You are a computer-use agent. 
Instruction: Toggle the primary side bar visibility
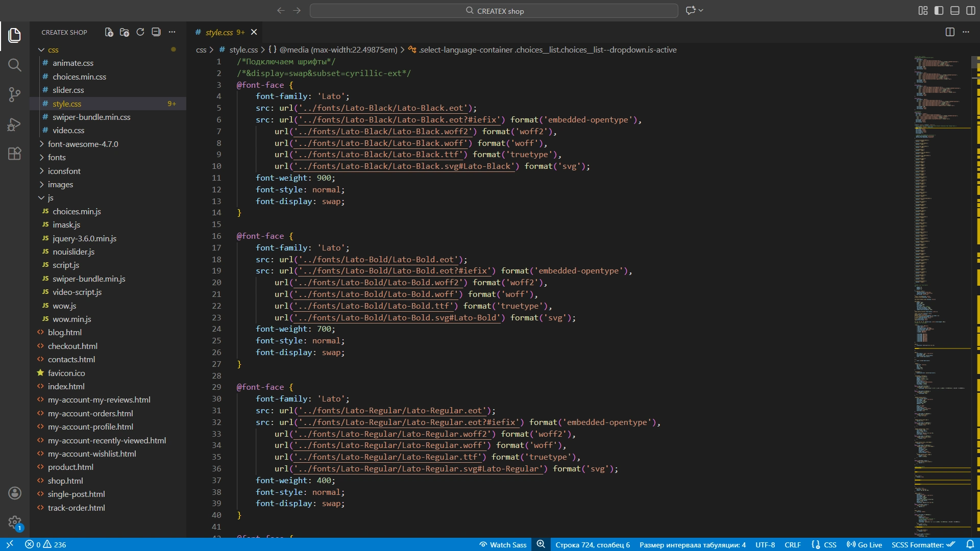939,11
